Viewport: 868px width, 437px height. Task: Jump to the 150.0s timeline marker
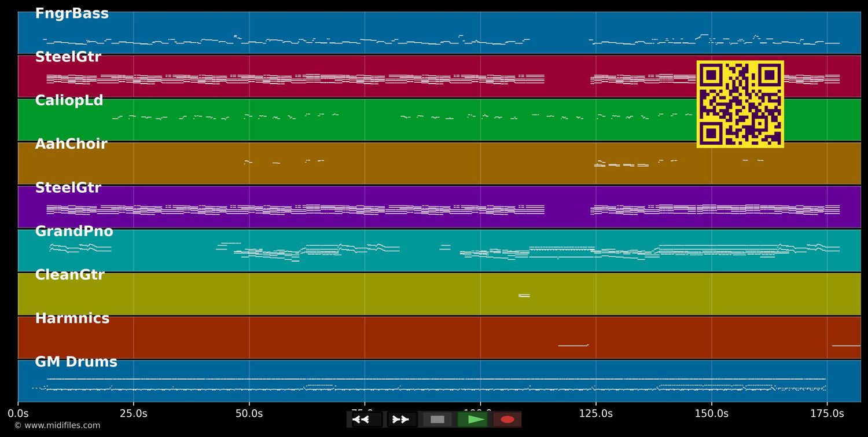[x=711, y=414]
